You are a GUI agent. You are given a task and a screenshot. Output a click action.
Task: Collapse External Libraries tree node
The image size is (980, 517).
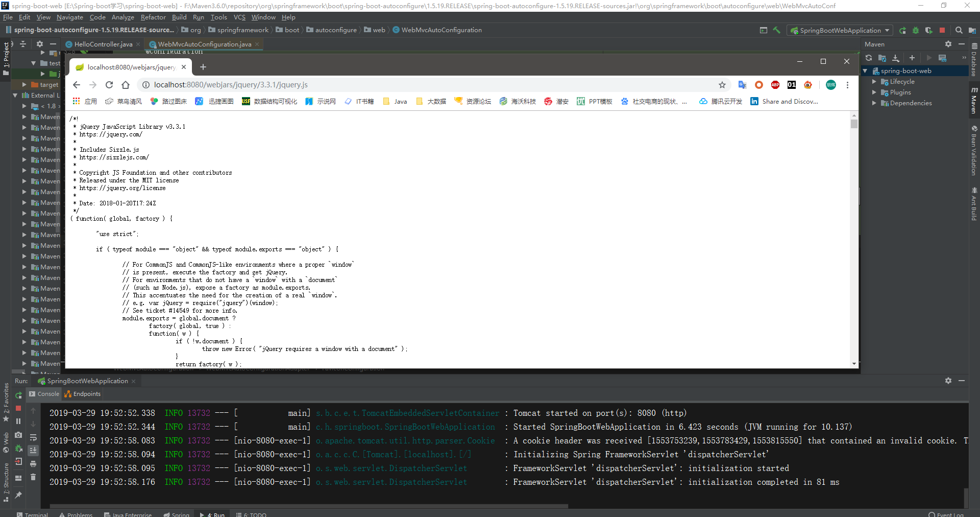[x=15, y=96]
